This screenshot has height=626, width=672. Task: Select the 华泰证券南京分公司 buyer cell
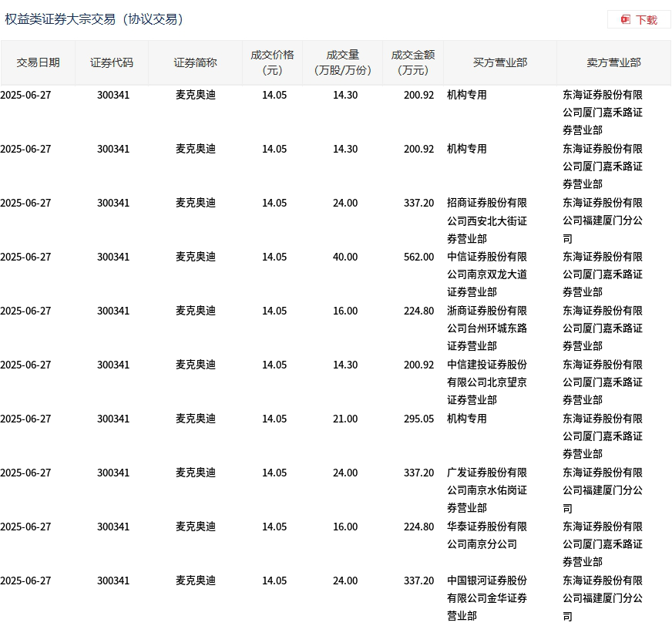click(x=487, y=536)
